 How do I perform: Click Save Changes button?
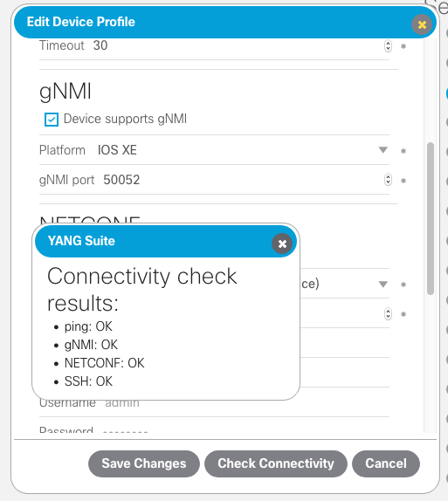click(144, 463)
